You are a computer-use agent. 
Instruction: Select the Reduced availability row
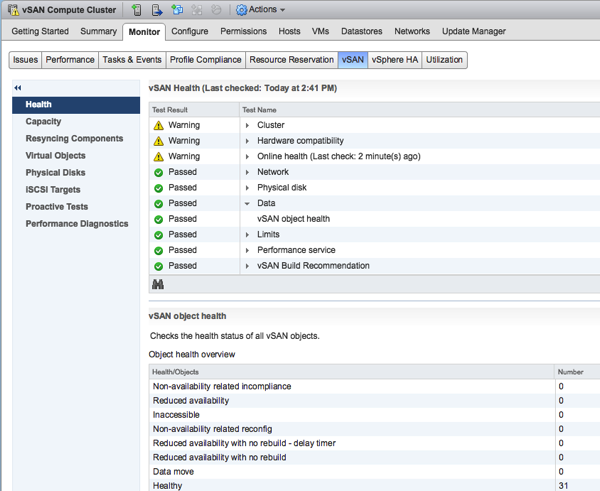pyautogui.click(x=375, y=401)
